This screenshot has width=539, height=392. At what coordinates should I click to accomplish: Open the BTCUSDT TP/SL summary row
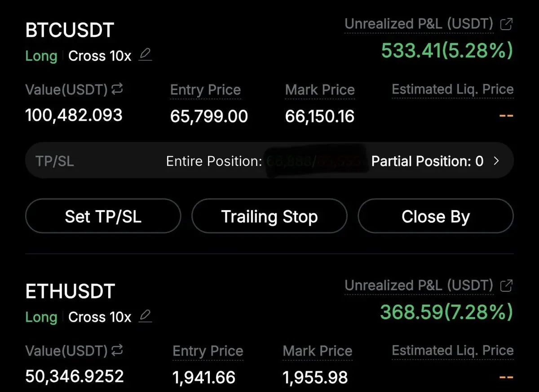click(269, 161)
